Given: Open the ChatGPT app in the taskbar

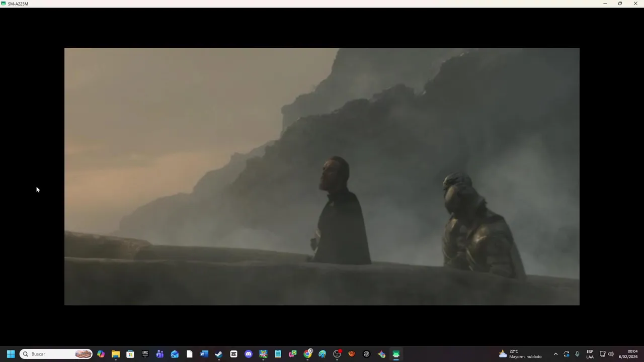Looking at the screenshot, I should (x=366, y=354).
